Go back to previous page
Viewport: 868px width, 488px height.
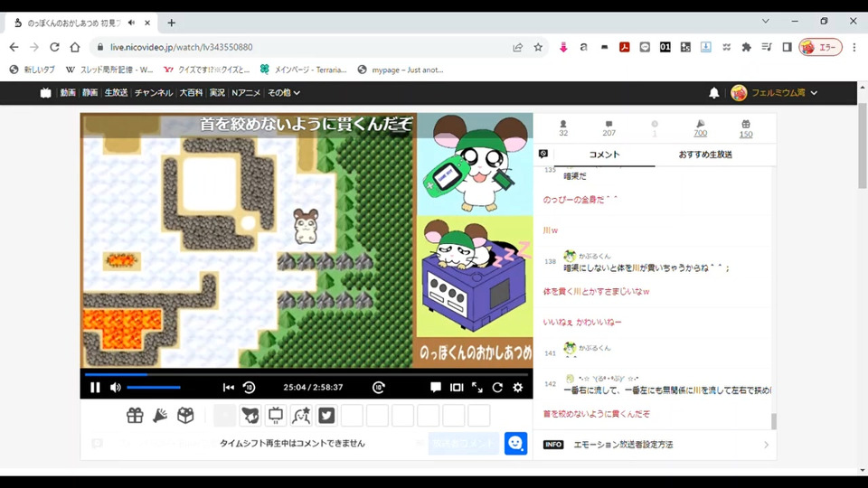[14, 48]
